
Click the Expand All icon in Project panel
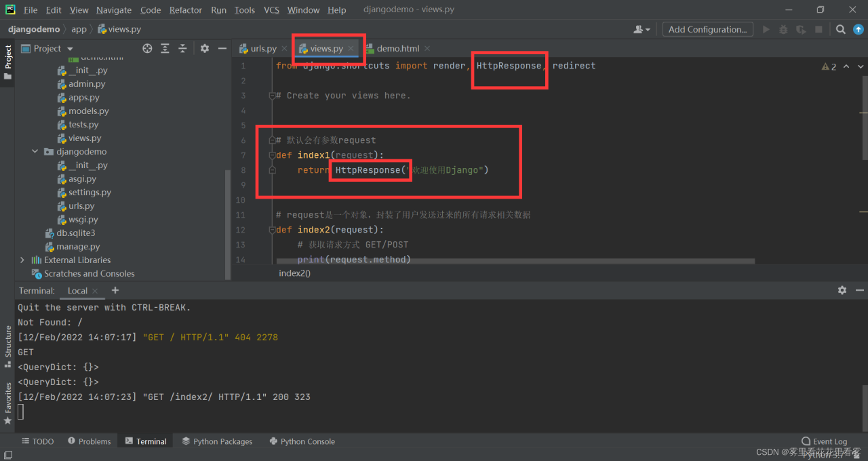coord(165,49)
